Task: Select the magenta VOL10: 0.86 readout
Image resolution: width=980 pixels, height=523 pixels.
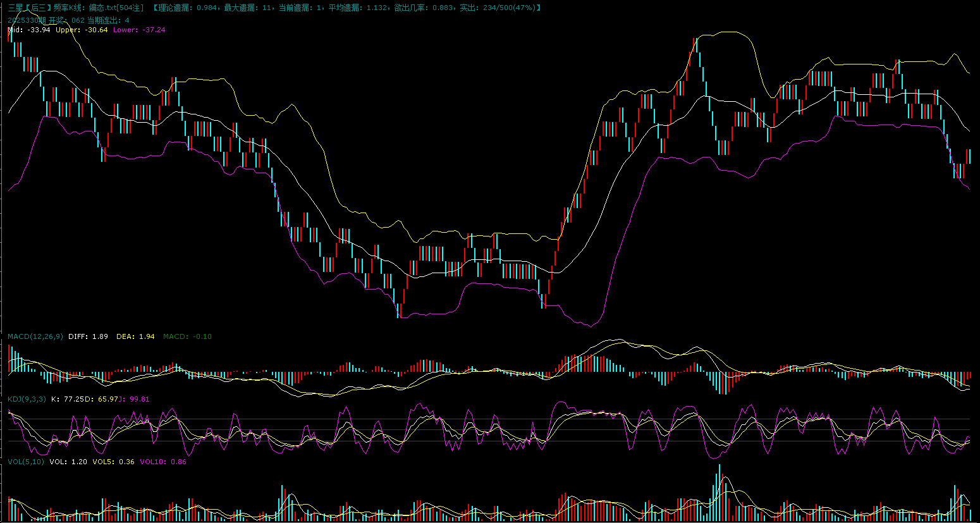Action: point(162,462)
